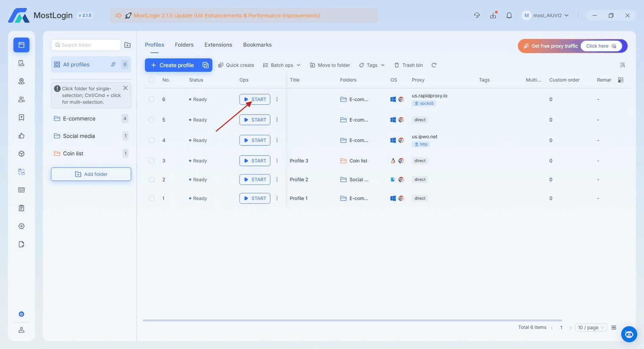Open the support chat bubble
The width and height of the screenshot is (644, 349).
click(629, 334)
